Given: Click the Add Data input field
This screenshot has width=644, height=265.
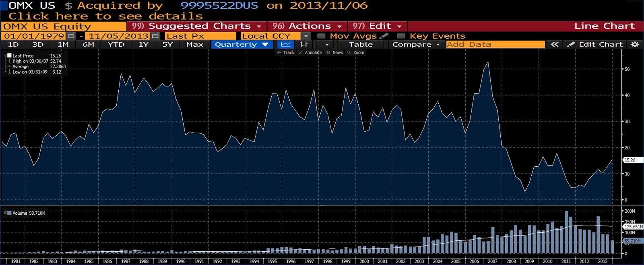Looking at the screenshot, I should coord(495,44).
